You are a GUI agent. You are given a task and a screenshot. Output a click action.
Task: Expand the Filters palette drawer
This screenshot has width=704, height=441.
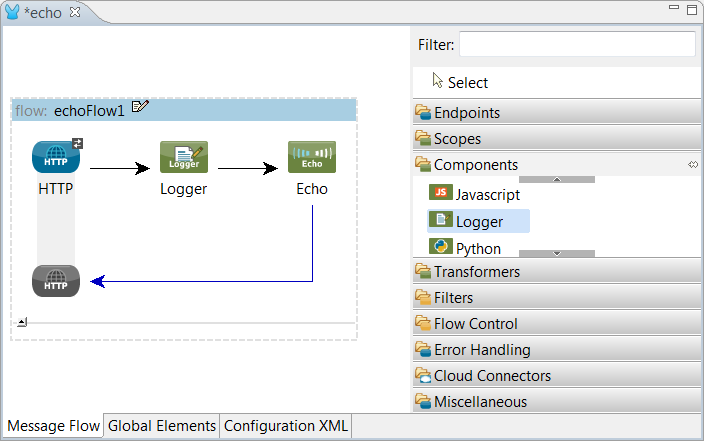pos(453,297)
